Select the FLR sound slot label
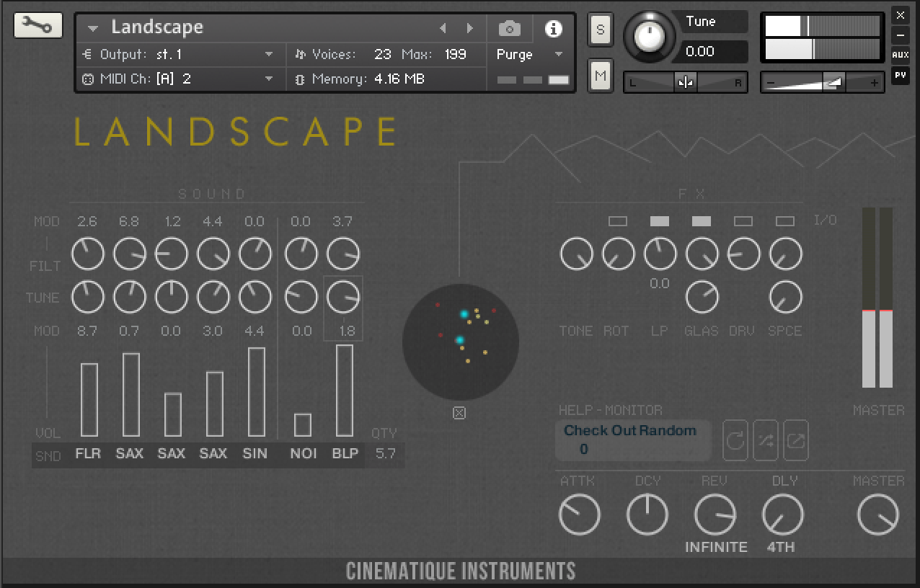 (88, 453)
